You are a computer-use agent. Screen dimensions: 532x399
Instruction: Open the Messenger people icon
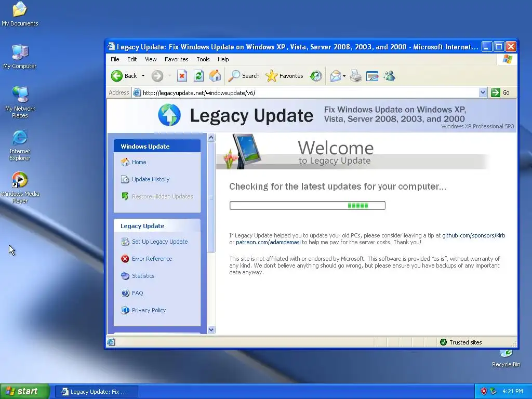pos(389,76)
